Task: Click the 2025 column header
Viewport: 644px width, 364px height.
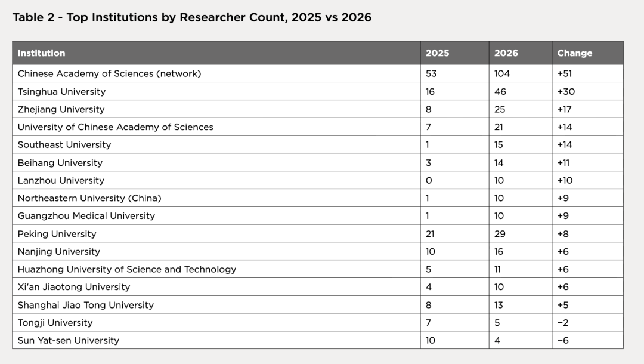Action: coord(454,53)
